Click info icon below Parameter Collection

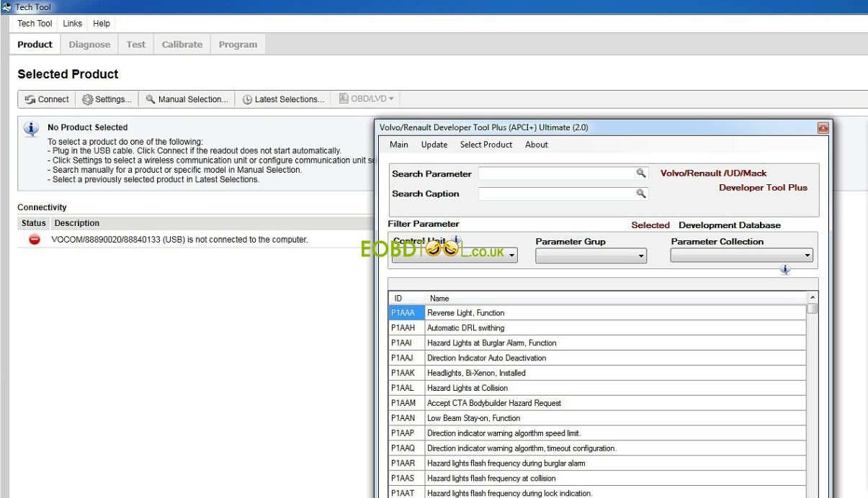pos(784,270)
